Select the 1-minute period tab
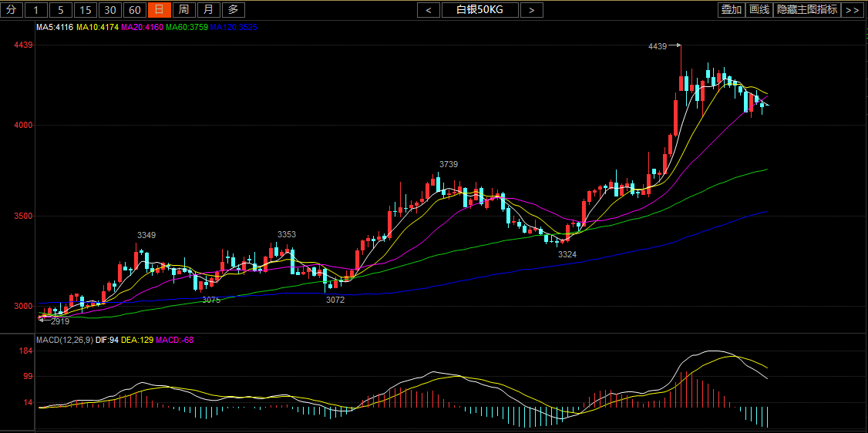 36,10
